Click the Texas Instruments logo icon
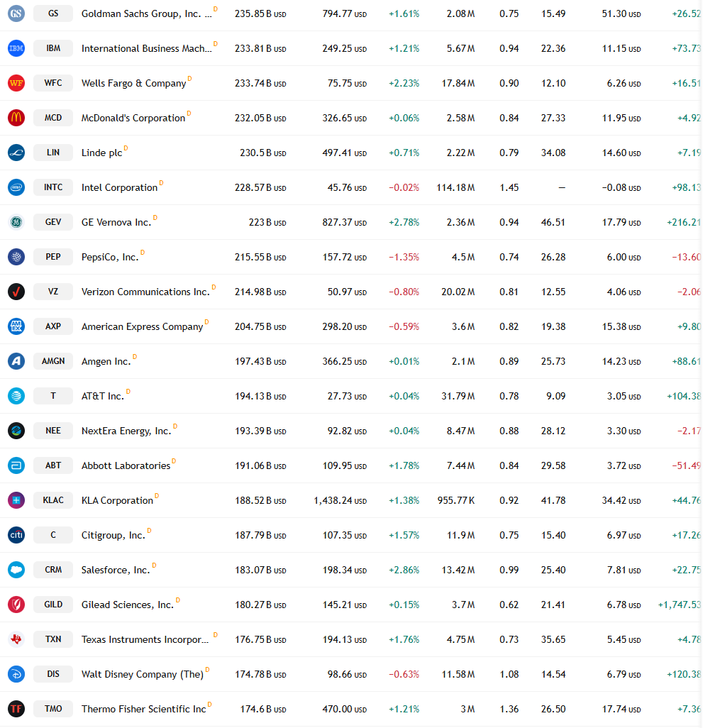This screenshot has width=703, height=728. (16, 639)
